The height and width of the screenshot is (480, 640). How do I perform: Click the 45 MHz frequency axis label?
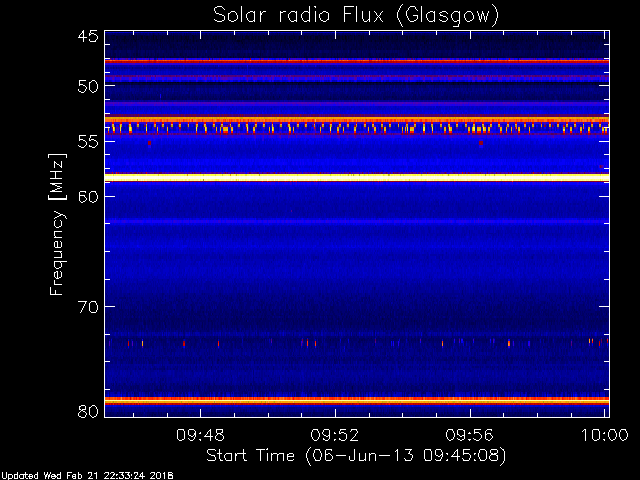88,37
